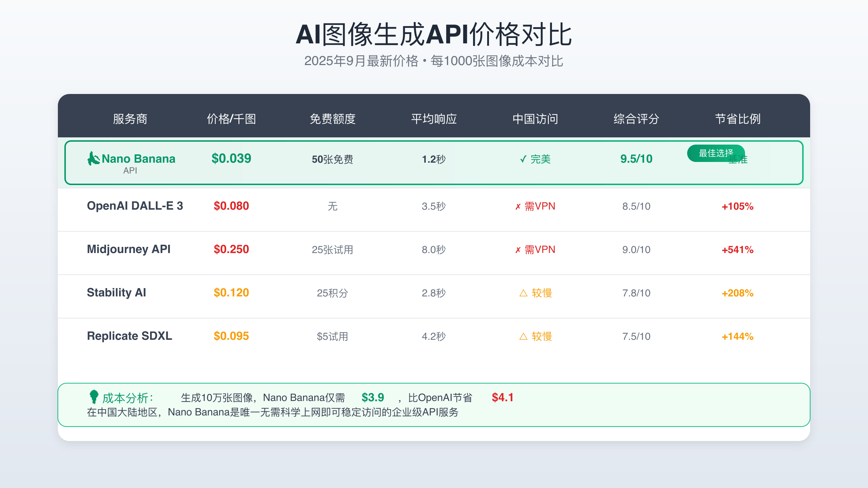Click the 1.2秒 response time cell

pos(434,159)
